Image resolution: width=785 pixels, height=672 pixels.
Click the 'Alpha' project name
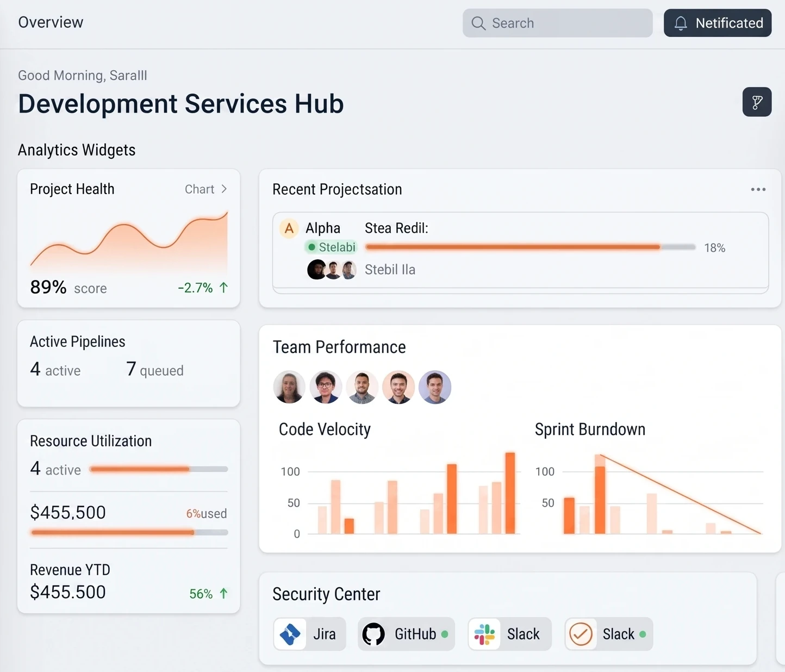click(x=323, y=228)
